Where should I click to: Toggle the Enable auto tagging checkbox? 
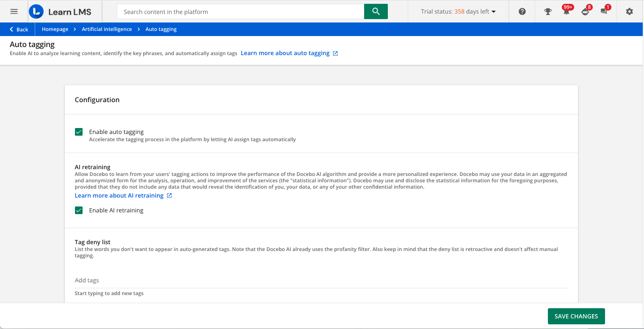[79, 132]
